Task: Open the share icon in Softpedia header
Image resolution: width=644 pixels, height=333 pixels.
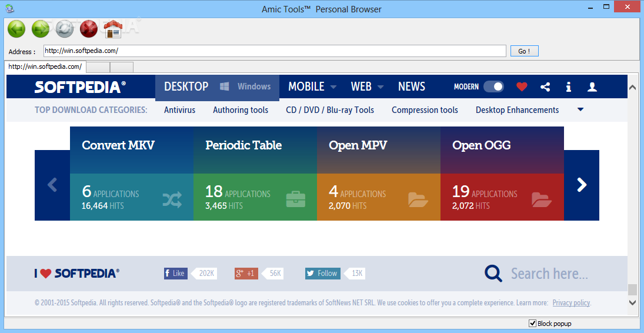Action: 545,86
